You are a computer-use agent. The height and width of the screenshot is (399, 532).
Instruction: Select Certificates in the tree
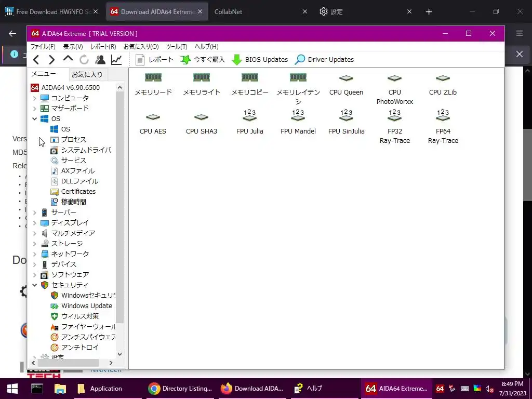73,192
